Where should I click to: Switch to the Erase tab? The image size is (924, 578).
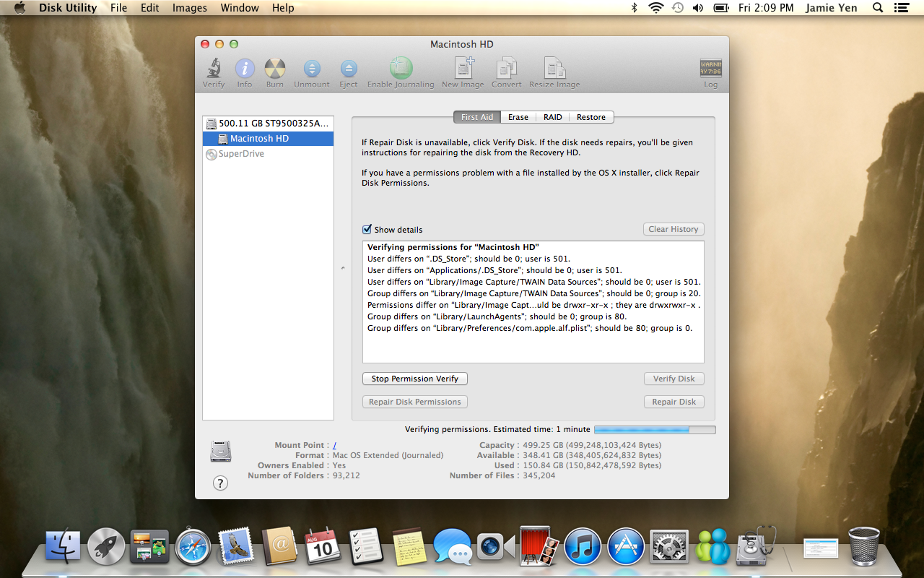click(518, 117)
